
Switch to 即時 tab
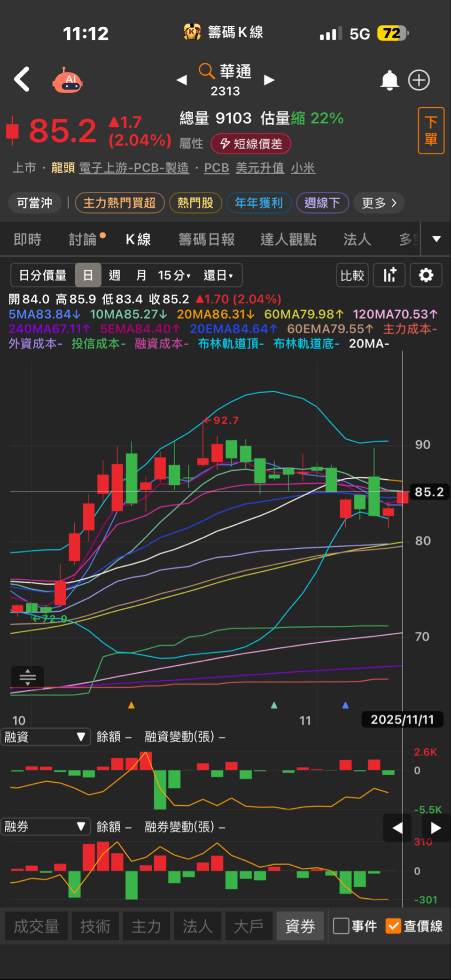point(28,240)
